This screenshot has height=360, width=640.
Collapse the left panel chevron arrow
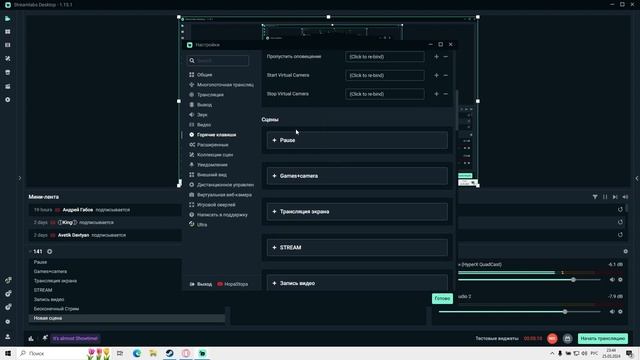click(x=20, y=178)
